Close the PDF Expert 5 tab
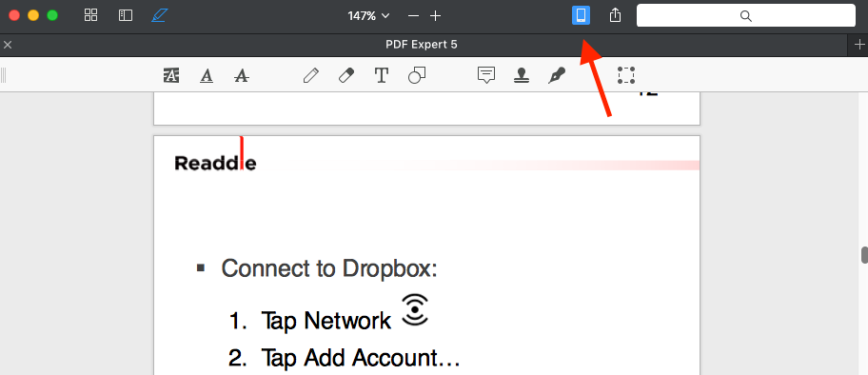 pyautogui.click(x=8, y=45)
